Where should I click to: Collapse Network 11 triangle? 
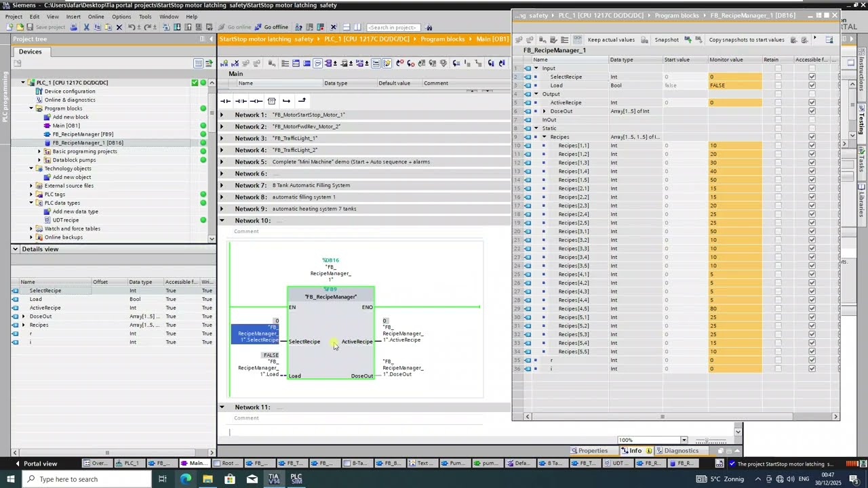coord(222,407)
